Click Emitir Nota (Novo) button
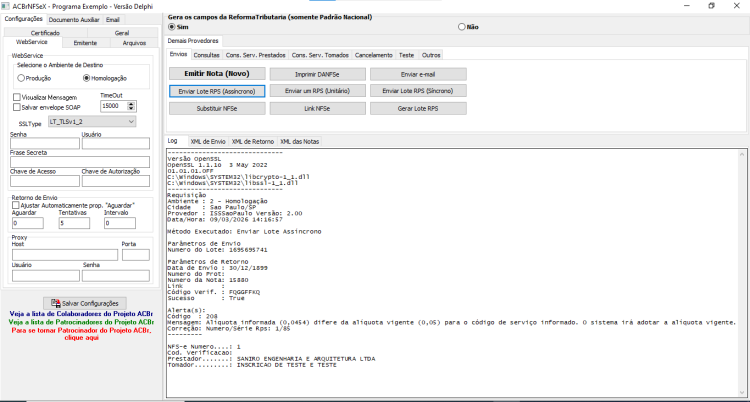Screen dimensions: 750x402 pos(217,74)
